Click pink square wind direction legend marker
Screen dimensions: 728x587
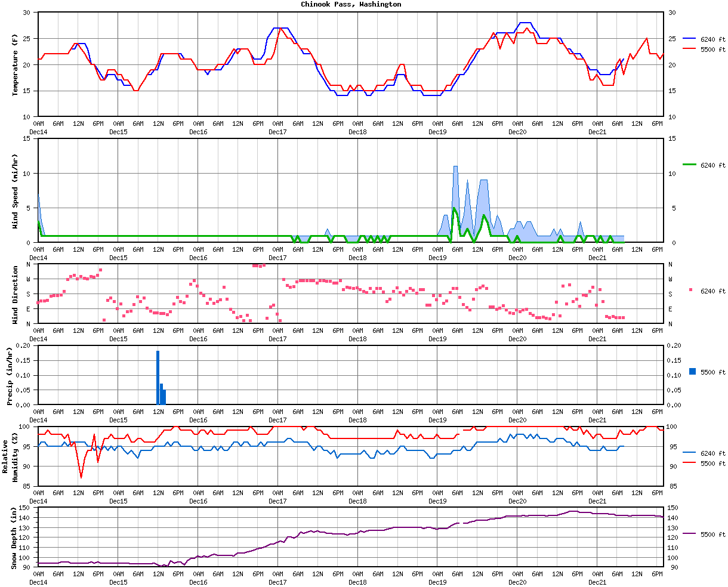(691, 291)
